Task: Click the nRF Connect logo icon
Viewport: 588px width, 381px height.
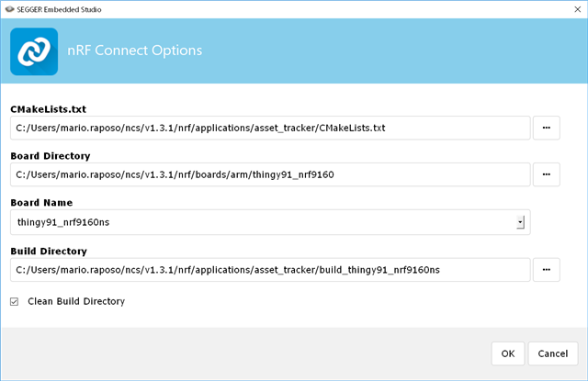Action: click(x=34, y=51)
